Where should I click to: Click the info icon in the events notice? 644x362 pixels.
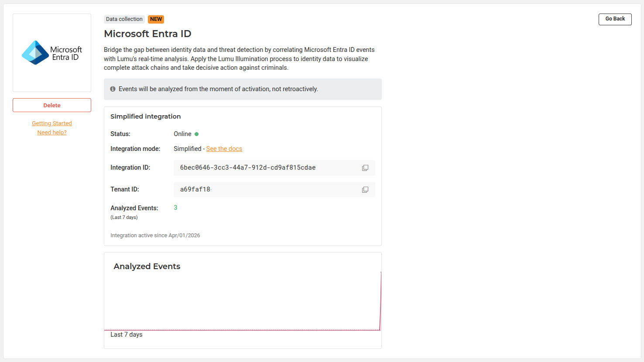click(113, 89)
